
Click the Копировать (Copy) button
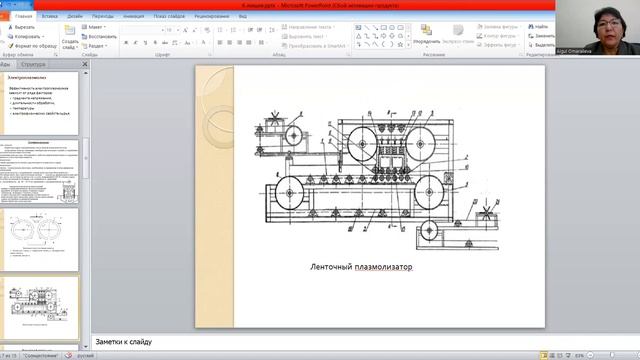tap(25, 37)
